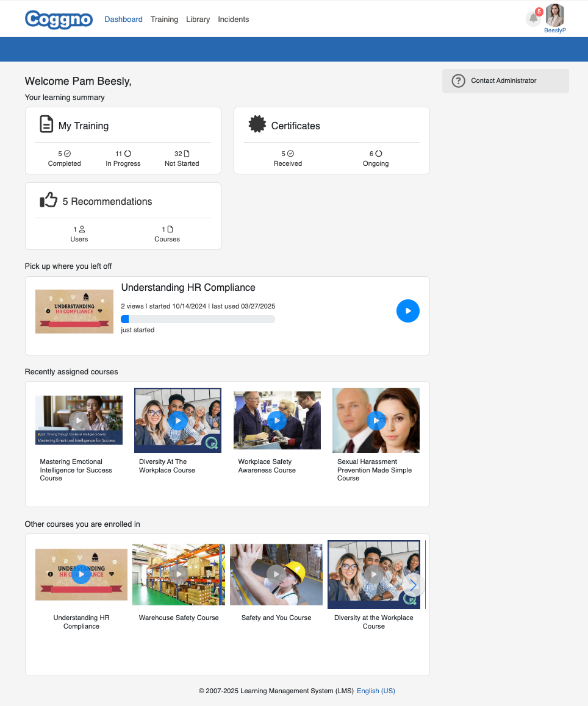The image size is (588, 706).
Task: Click the Ongoing label in Certificates
Action: pos(376,163)
